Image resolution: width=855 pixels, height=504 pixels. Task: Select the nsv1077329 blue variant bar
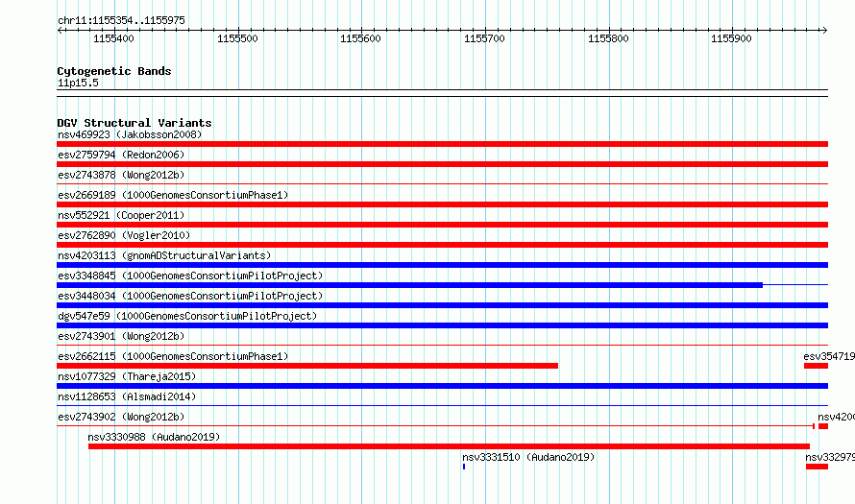point(442,386)
